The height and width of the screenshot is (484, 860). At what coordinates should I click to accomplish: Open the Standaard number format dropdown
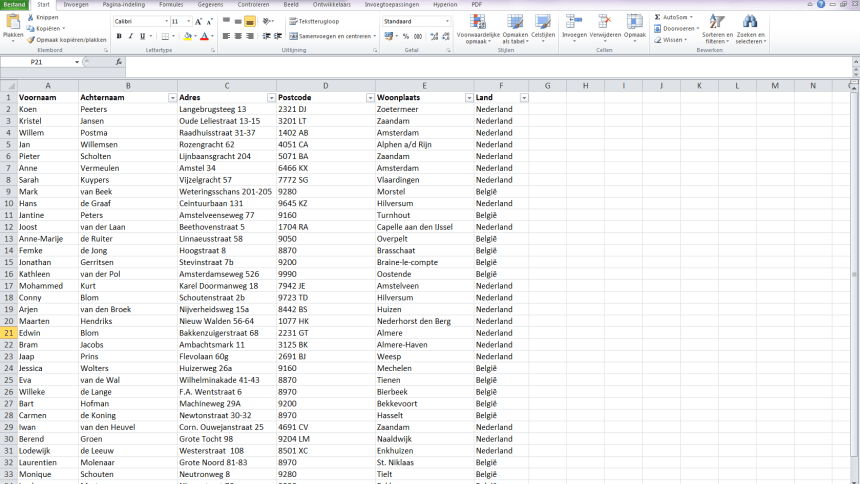(x=447, y=21)
